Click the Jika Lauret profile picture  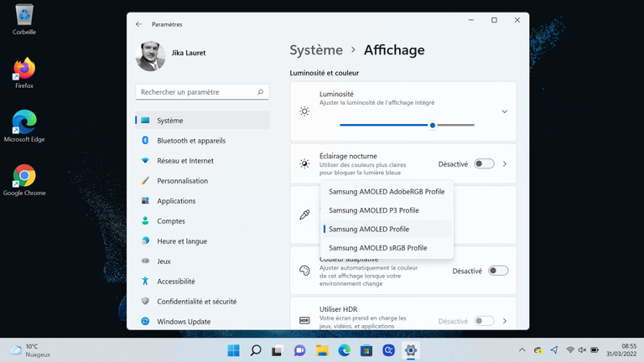[x=150, y=56]
